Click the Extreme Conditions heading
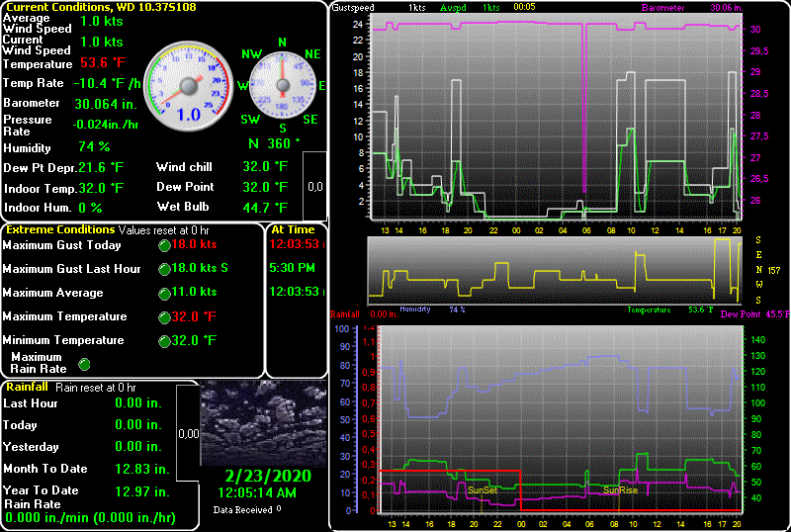The image size is (791, 532). 52,229
